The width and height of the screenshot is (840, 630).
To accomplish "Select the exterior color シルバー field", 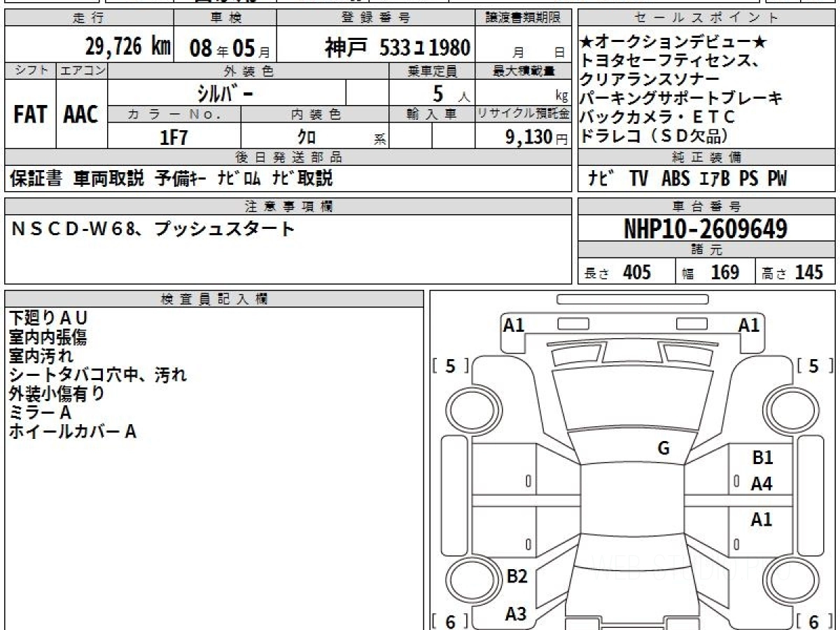I will (x=226, y=93).
